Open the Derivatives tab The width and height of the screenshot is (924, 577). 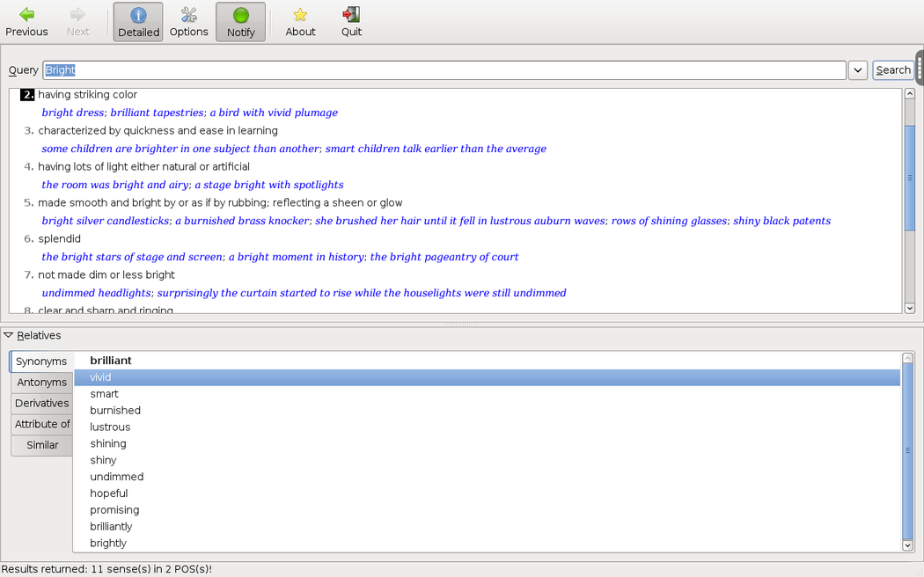[x=41, y=404]
